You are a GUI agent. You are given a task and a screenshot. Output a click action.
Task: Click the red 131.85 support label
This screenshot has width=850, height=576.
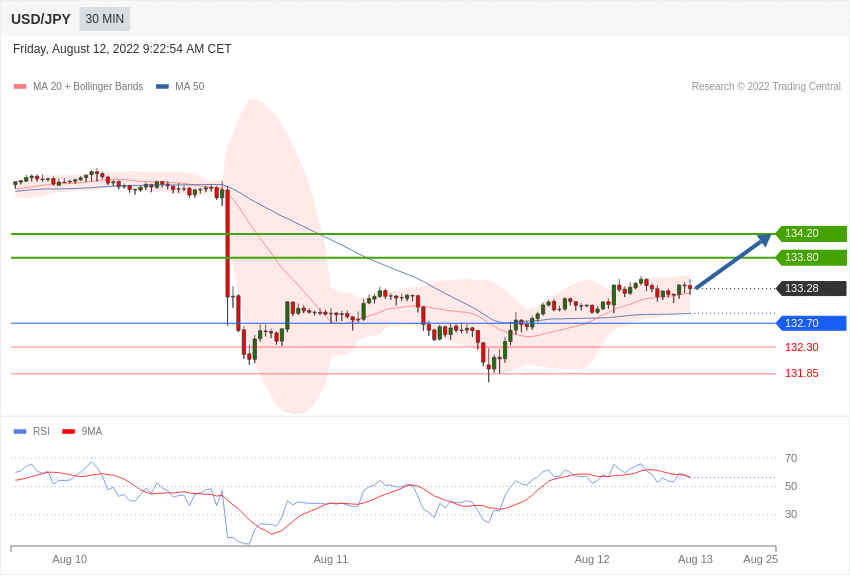pos(802,373)
